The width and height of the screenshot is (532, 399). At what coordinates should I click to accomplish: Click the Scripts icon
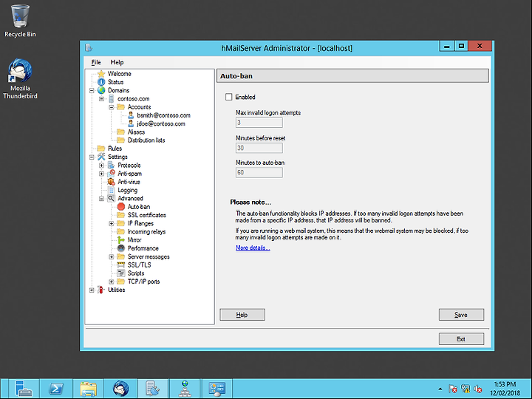120,273
